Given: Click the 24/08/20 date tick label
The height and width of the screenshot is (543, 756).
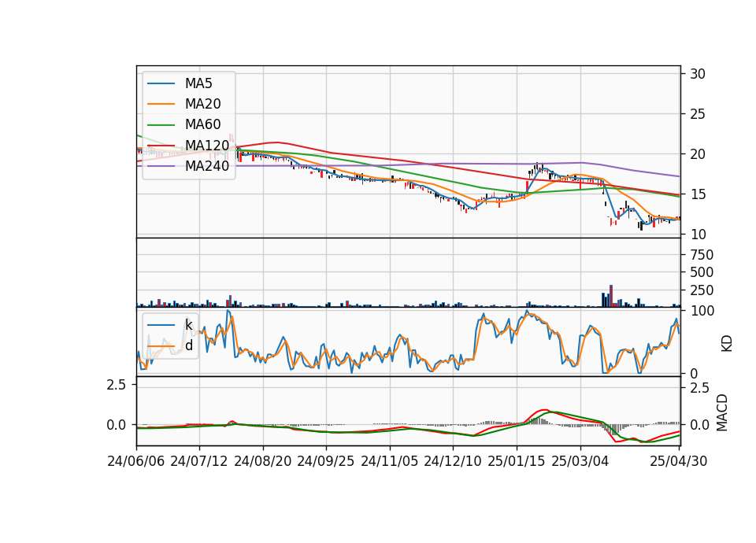Looking at the screenshot, I should click(263, 461).
